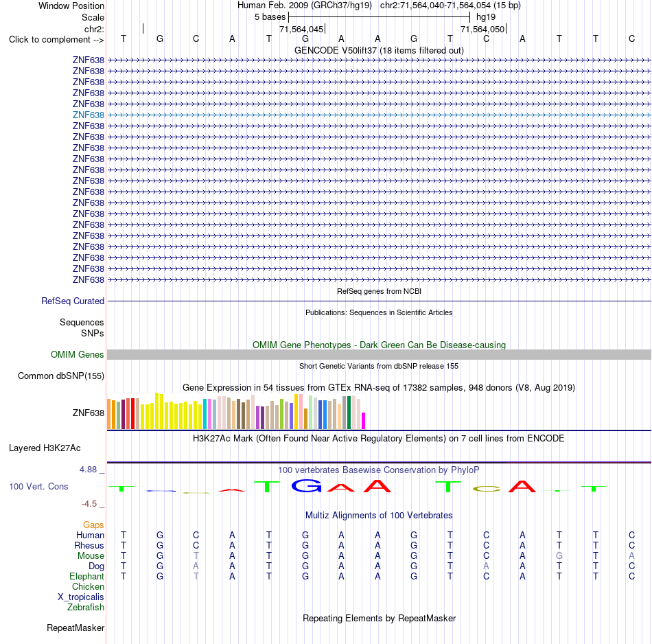Select the 'X_tropicalis' alignment row label
Screen dimensions: 652x644
[x=81, y=597]
